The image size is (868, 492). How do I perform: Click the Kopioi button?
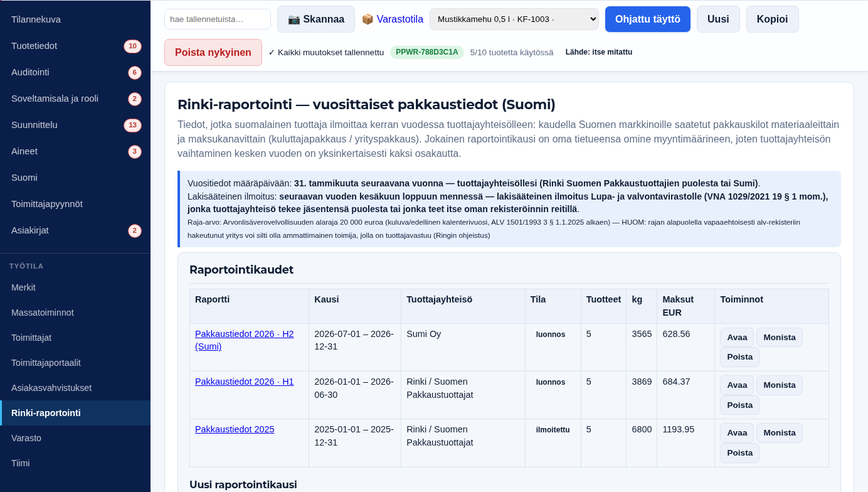(773, 19)
